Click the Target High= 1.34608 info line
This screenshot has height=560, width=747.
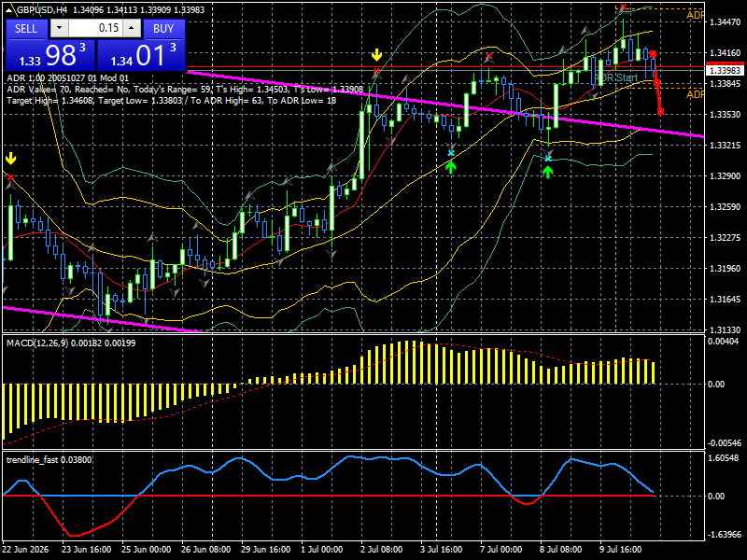pos(172,101)
